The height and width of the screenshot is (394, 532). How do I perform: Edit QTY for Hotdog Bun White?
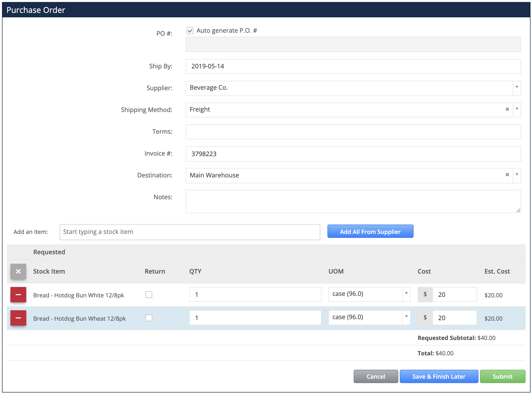tap(255, 294)
